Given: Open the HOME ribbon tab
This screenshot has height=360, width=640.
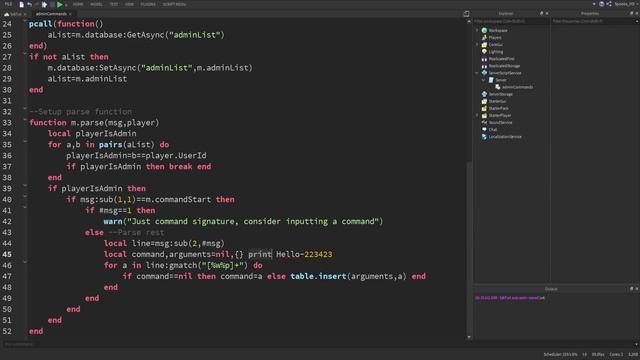Looking at the screenshot, I should point(78,4).
